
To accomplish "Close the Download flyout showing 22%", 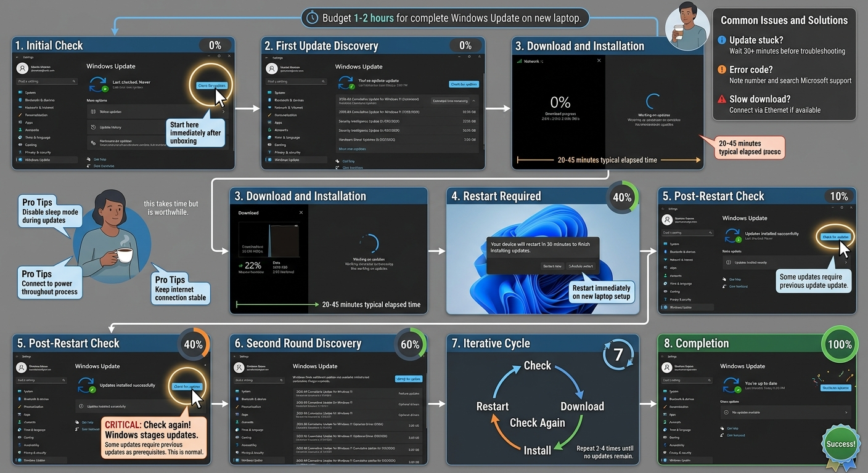I will coord(301,212).
